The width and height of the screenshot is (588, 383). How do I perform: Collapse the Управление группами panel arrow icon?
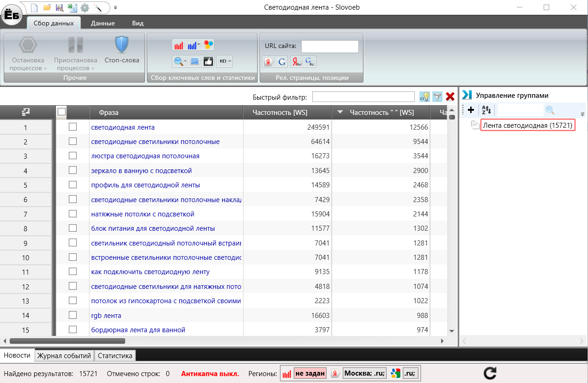click(467, 95)
